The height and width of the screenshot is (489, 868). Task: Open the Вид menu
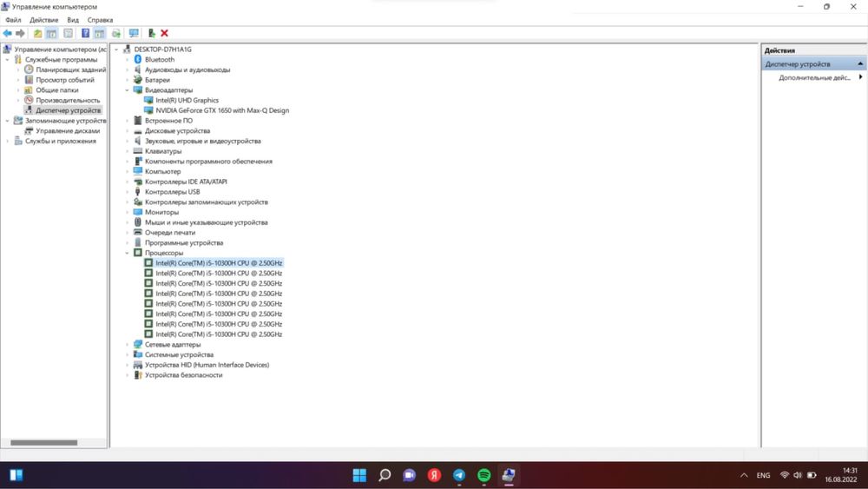point(73,20)
